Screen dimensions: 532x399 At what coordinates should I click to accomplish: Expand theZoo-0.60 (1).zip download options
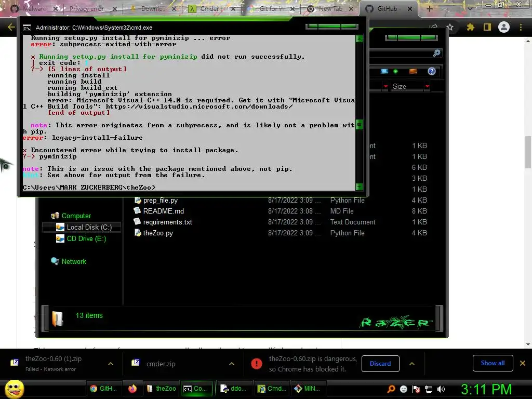tap(111, 364)
